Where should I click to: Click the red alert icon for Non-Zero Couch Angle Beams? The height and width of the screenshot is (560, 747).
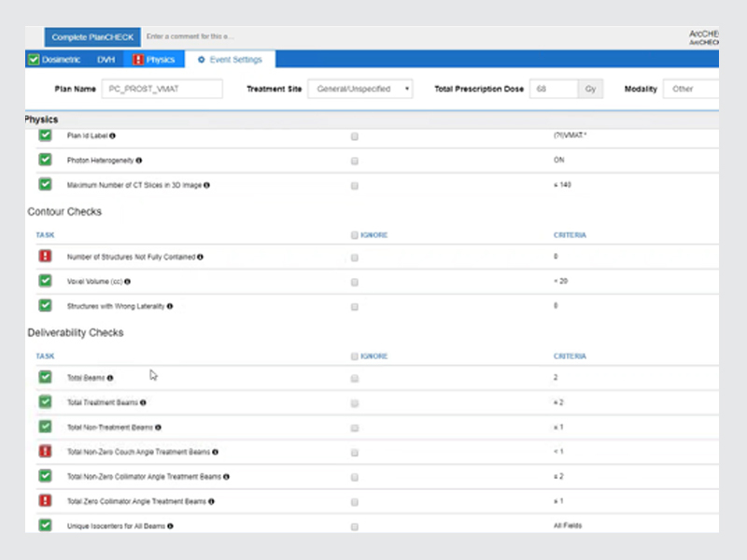click(45, 451)
